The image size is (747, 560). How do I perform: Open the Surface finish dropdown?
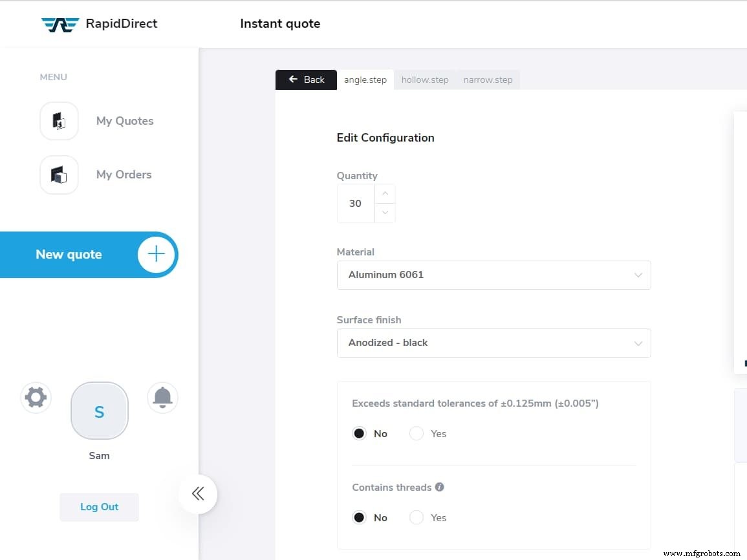[x=493, y=343]
